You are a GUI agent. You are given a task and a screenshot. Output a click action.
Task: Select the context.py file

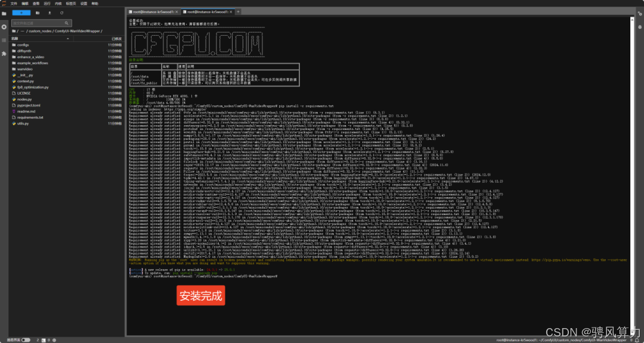click(x=67, y=81)
